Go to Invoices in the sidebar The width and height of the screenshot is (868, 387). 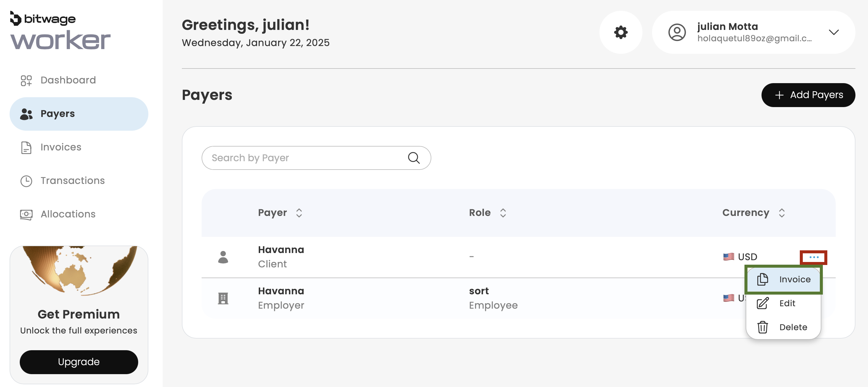click(x=61, y=147)
